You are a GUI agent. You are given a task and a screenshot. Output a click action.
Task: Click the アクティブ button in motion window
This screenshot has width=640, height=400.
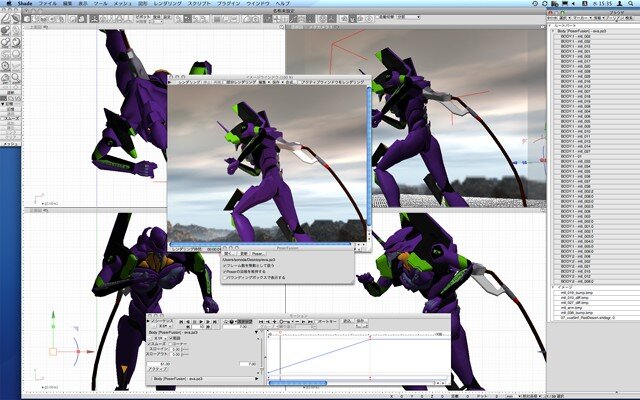click(x=157, y=369)
